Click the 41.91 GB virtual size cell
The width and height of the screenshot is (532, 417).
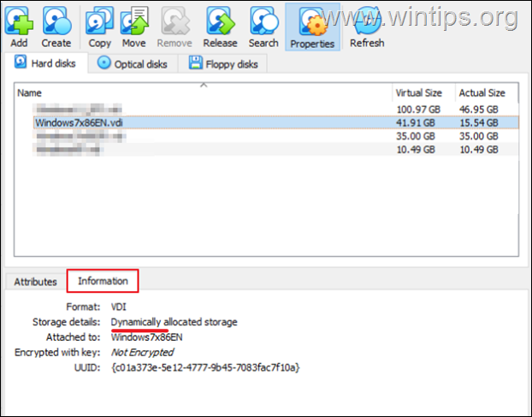[416, 122]
